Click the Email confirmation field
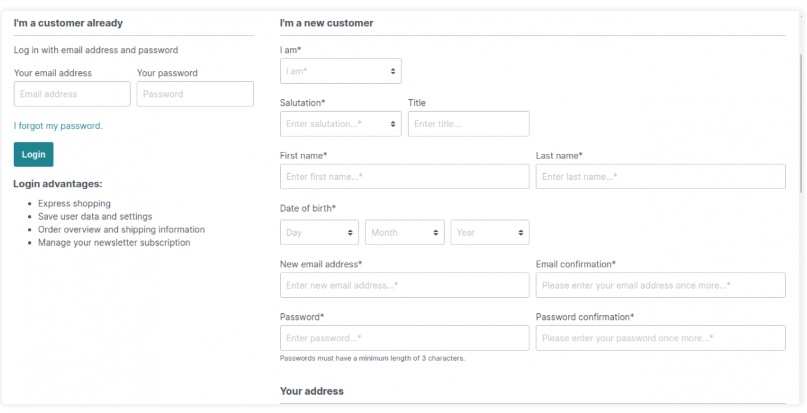This screenshot has width=807, height=413. click(660, 285)
